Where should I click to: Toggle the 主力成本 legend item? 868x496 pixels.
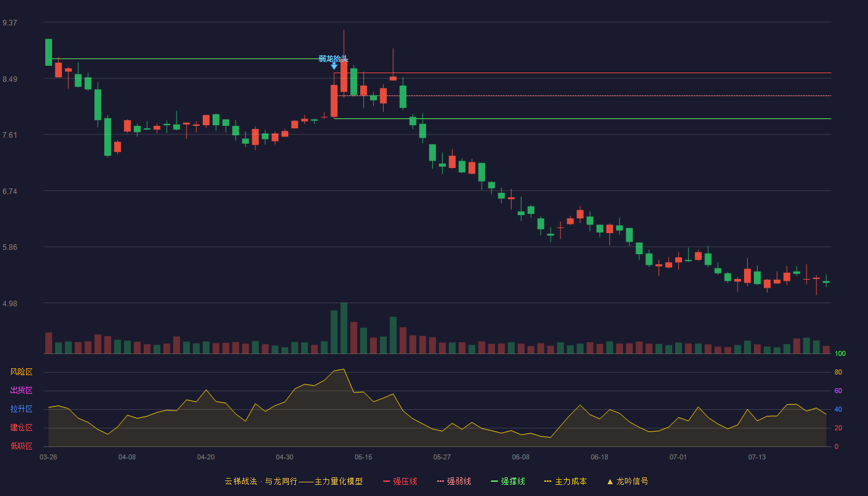point(565,481)
